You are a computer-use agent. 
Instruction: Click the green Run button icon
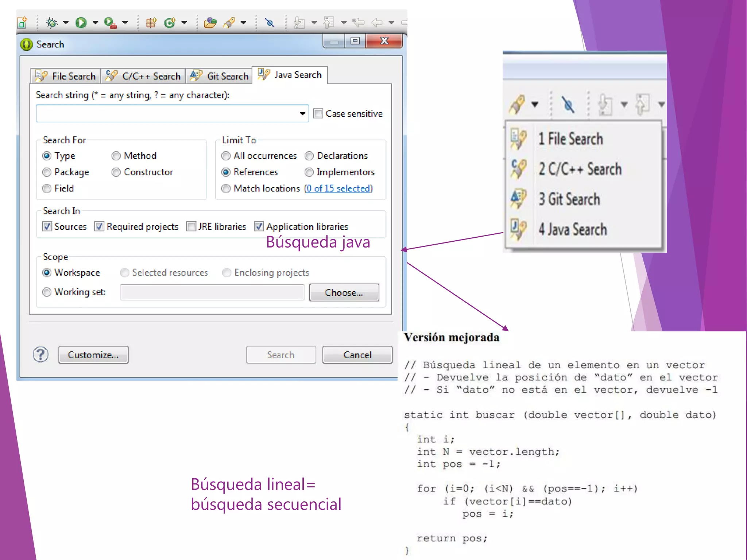[x=81, y=23]
